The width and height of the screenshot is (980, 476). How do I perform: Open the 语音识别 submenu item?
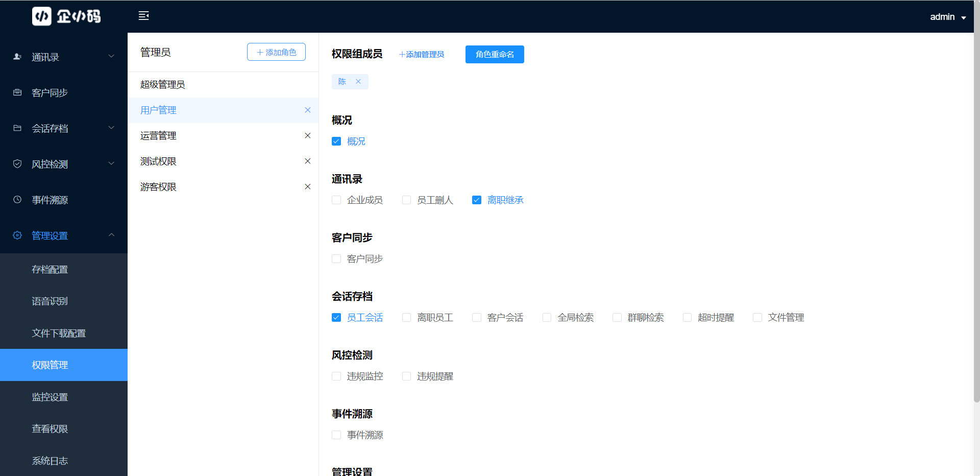pyautogui.click(x=64, y=301)
